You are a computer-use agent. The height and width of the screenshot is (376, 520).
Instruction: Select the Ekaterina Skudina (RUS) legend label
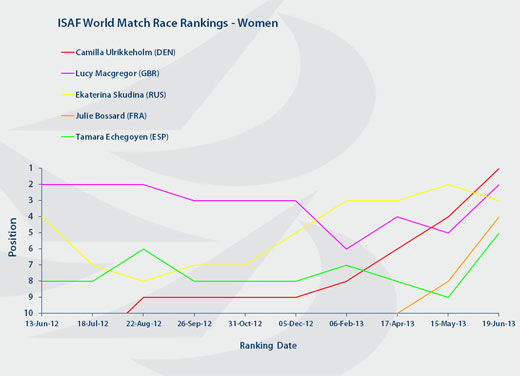[121, 95]
